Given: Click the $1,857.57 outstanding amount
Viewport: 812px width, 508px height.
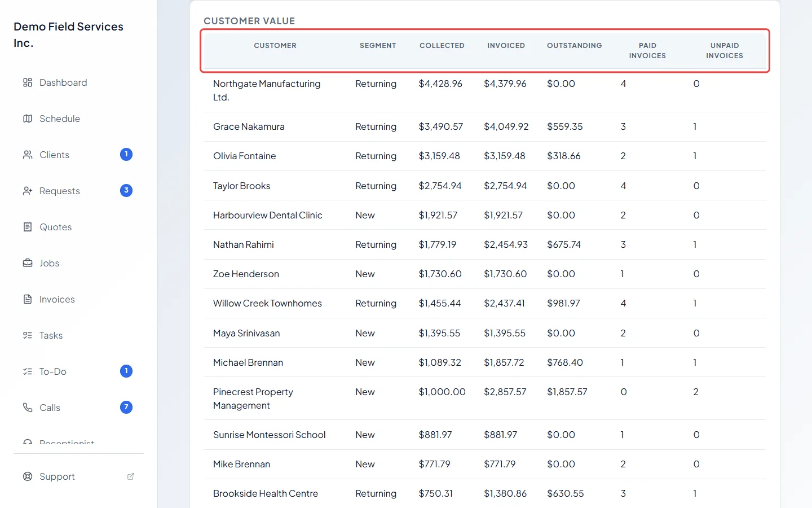Looking at the screenshot, I should click(x=567, y=392).
